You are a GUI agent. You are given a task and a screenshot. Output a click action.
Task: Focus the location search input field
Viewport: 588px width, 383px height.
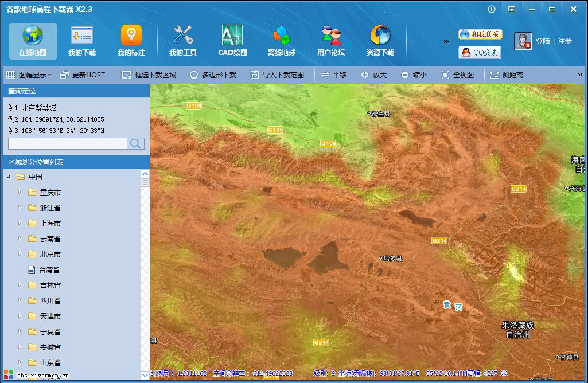coord(67,144)
